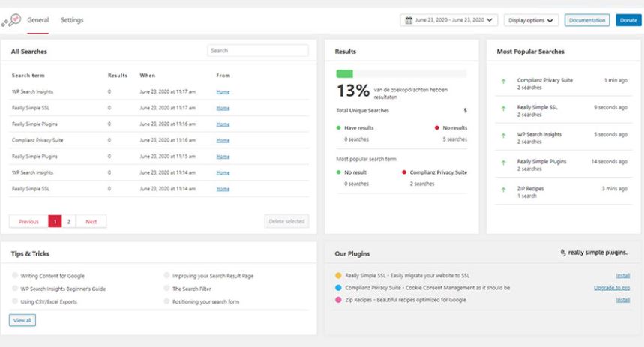Click the Total Unique Searches label
644x347 pixels.
362,110
